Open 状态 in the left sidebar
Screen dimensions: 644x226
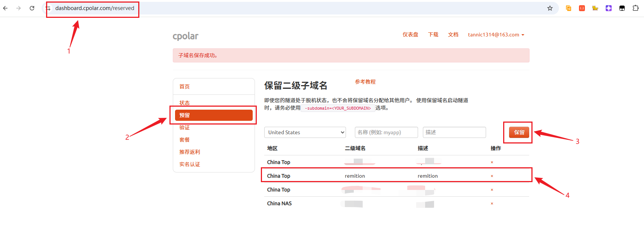(x=185, y=103)
